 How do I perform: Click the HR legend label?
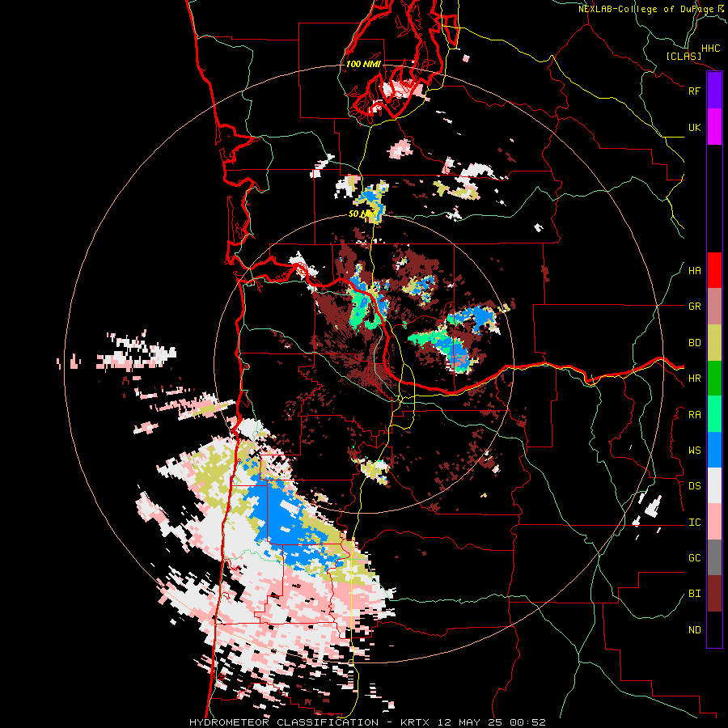pos(694,379)
